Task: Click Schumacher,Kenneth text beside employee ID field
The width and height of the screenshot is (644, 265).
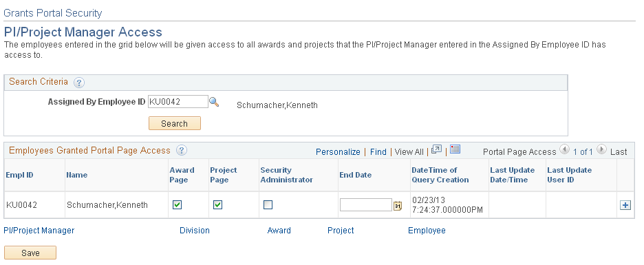Action: [277, 105]
